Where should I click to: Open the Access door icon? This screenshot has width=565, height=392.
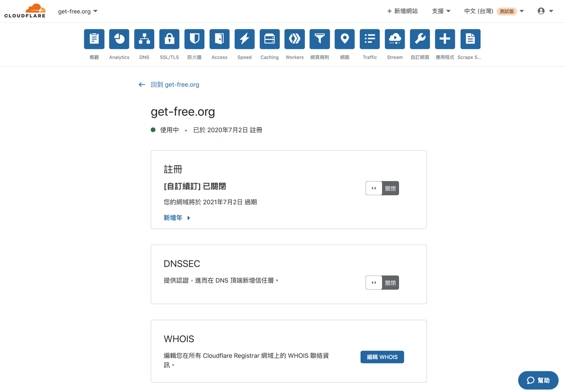(x=219, y=39)
